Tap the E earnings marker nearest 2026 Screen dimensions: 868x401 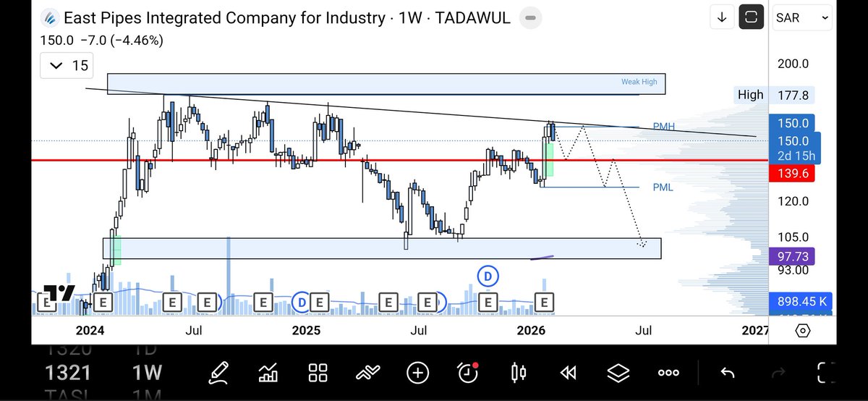click(x=544, y=302)
